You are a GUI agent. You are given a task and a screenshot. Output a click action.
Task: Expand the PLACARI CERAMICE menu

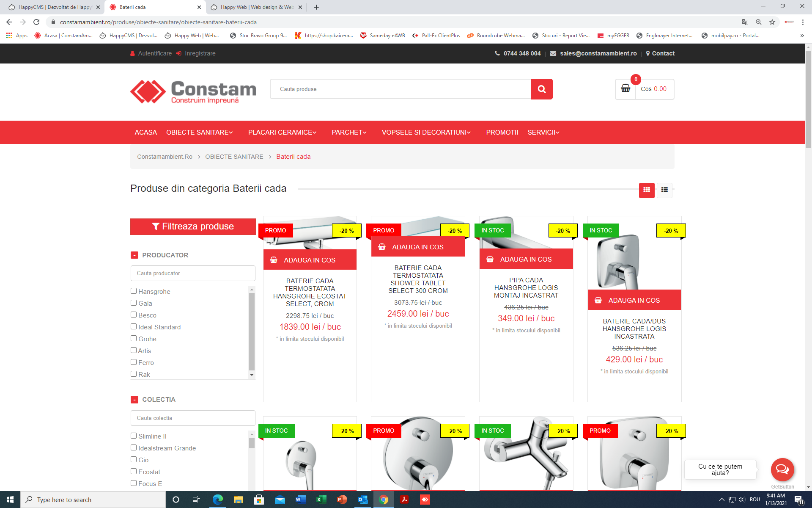tap(282, 133)
